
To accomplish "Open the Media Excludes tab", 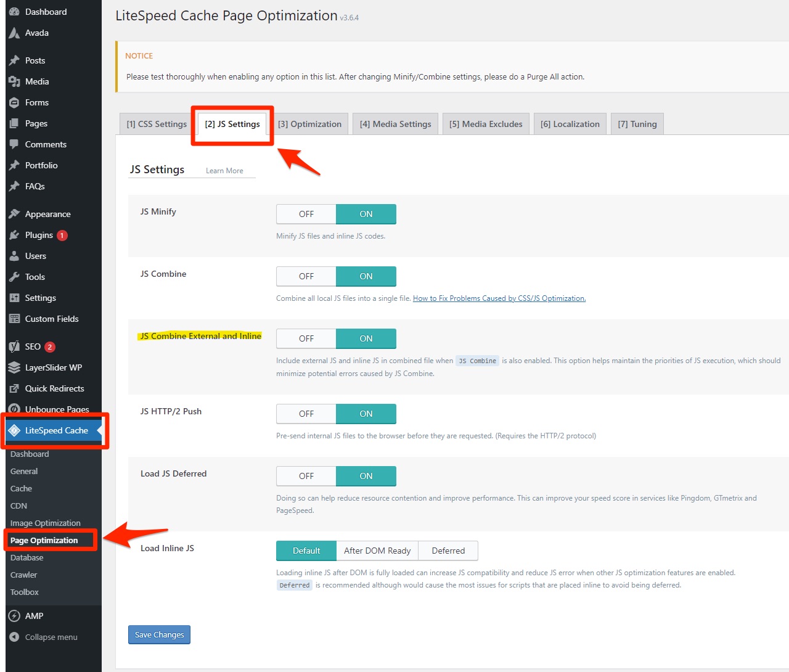I will pyautogui.click(x=486, y=124).
